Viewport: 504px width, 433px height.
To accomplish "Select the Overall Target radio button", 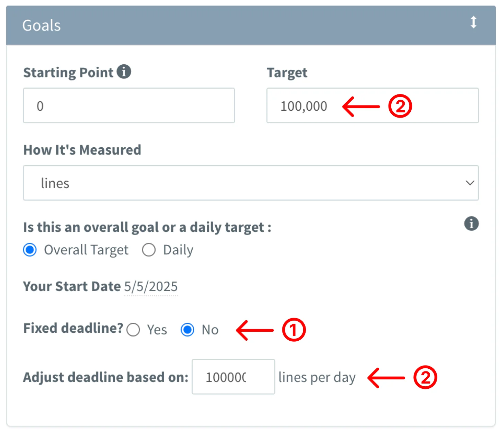I will point(30,250).
